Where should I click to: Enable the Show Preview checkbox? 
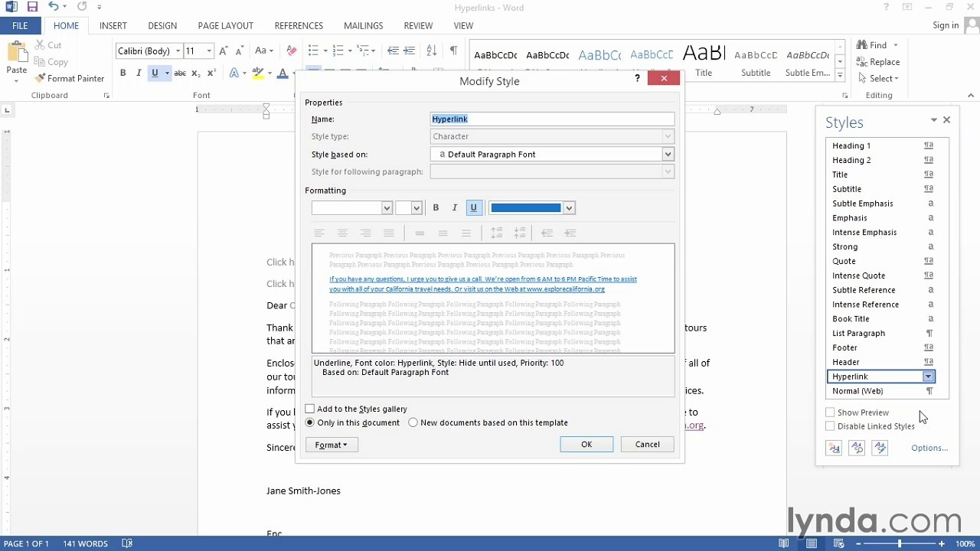pyautogui.click(x=830, y=412)
